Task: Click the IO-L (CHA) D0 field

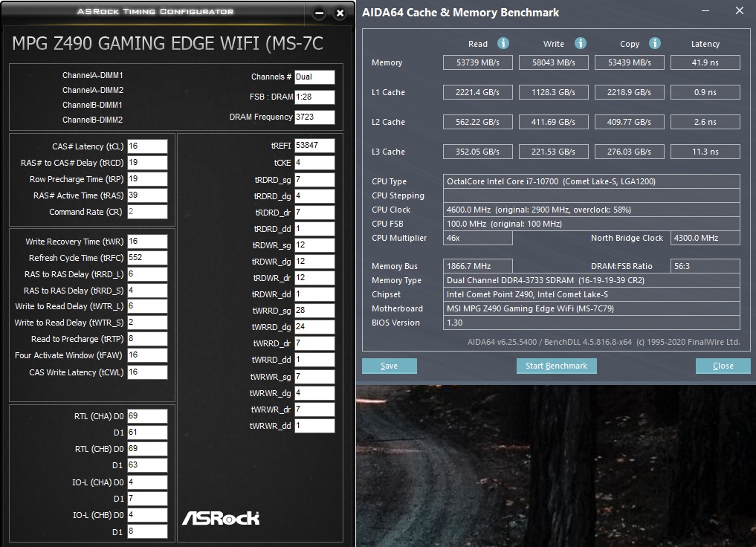Action: pos(147,482)
